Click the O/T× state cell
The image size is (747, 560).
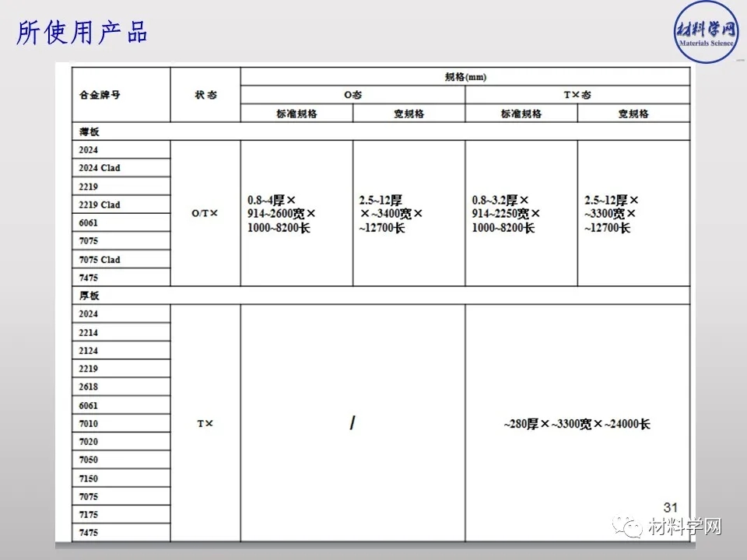[205, 213]
